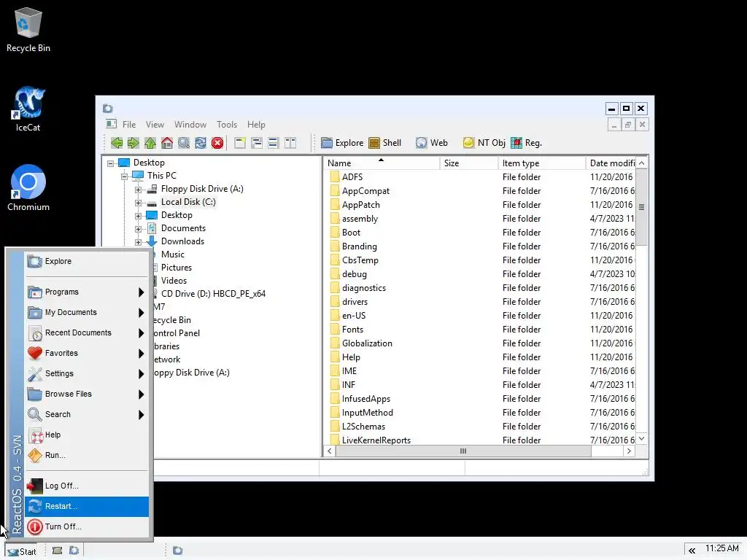Expand the Documents tree node
This screenshot has width=747, height=560.
coord(138,229)
